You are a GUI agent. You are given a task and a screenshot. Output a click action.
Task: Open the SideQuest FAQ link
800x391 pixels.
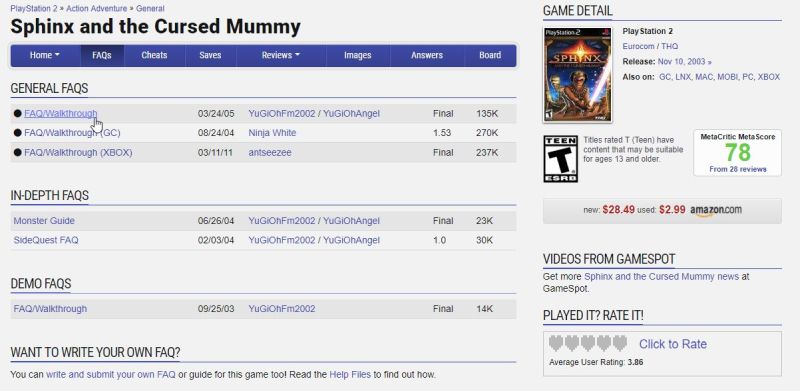click(46, 240)
